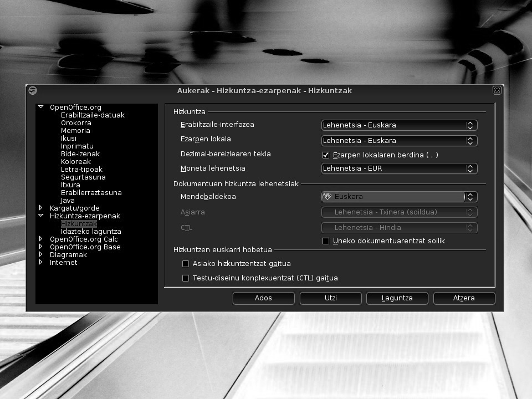Screen dimensions: 532x399
Task: Click the Ados button
Action: pos(264,298)
